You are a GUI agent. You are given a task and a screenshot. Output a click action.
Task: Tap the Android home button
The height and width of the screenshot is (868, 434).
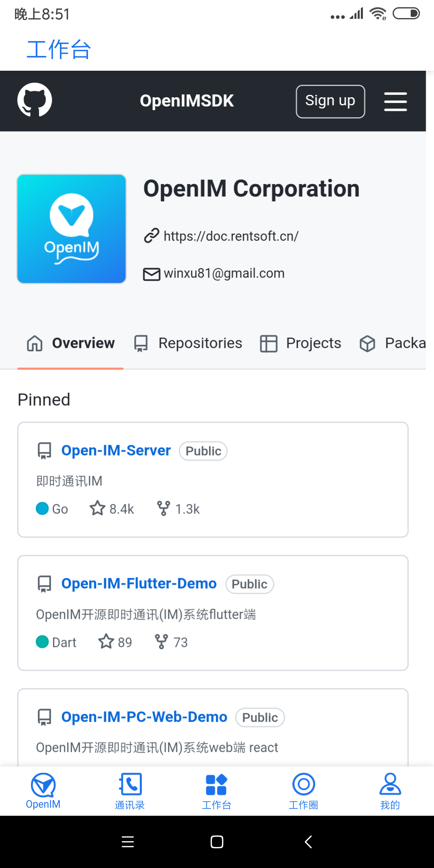point(217,842)
